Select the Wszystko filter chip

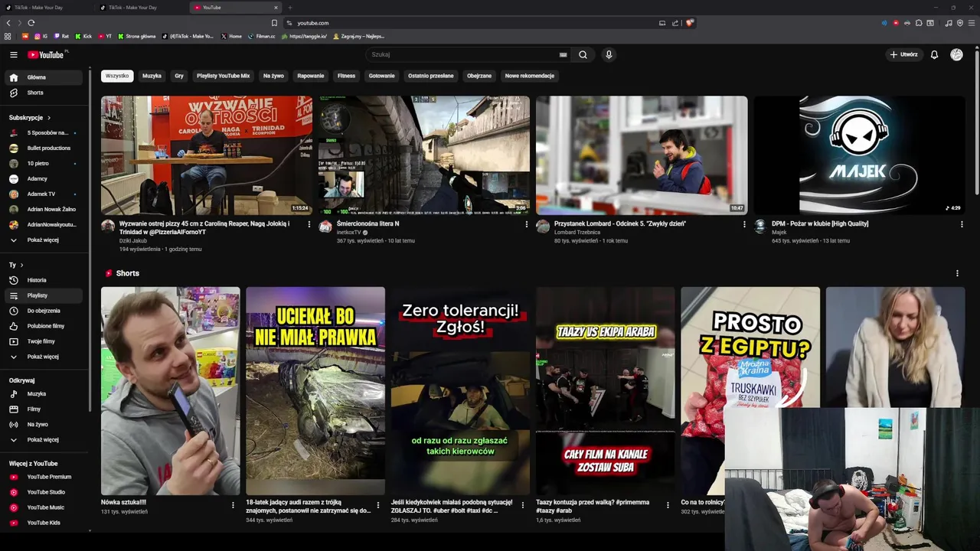(x=117, y=76)
